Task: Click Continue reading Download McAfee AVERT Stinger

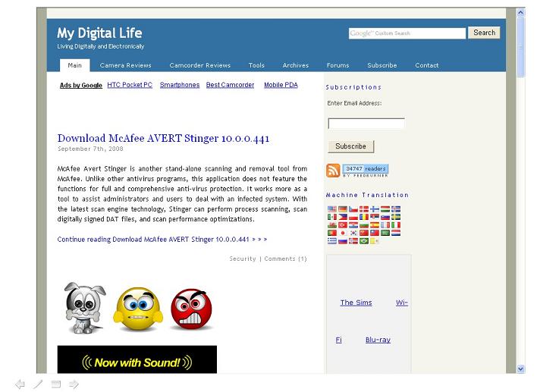Action: [x=162, y=239]
